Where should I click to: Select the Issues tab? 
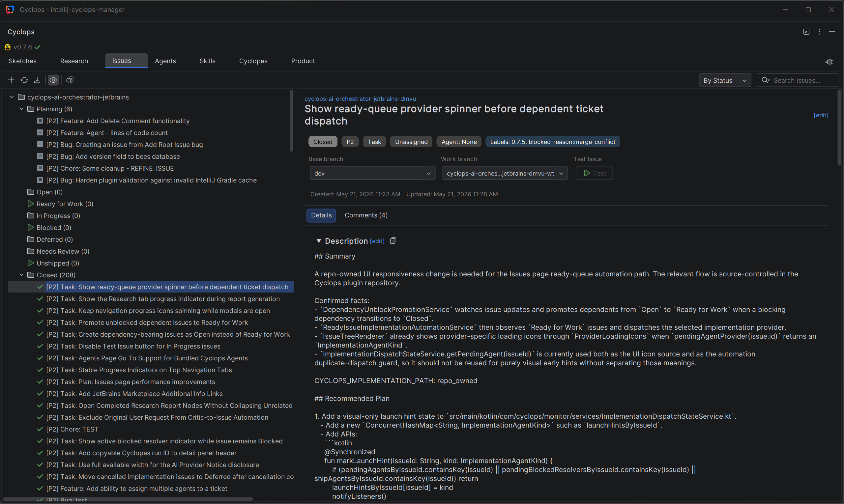pos(126,61)
